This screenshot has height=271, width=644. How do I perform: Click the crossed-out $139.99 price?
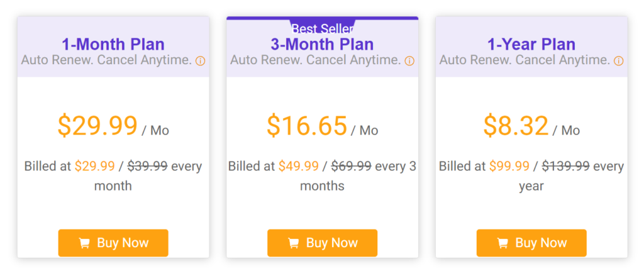(566, 166)
